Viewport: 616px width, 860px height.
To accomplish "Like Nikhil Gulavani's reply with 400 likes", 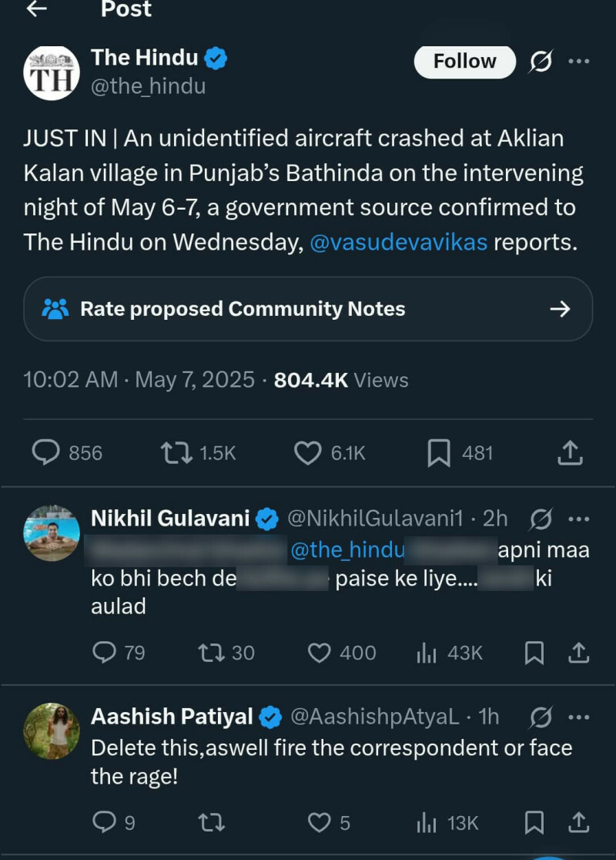I will coord(319,653).
